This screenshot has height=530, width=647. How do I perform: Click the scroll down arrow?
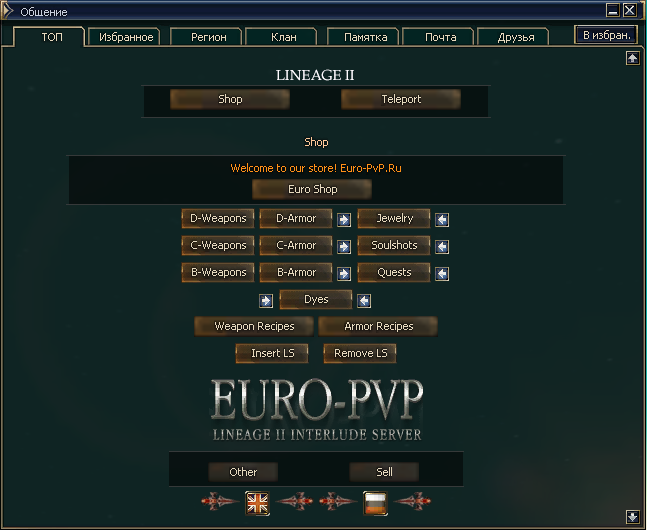633,517
